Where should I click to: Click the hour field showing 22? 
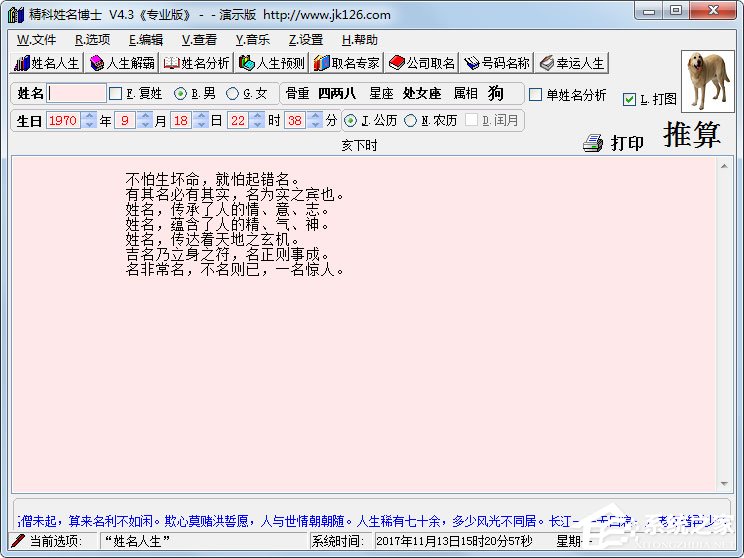[x=238, y=121]
